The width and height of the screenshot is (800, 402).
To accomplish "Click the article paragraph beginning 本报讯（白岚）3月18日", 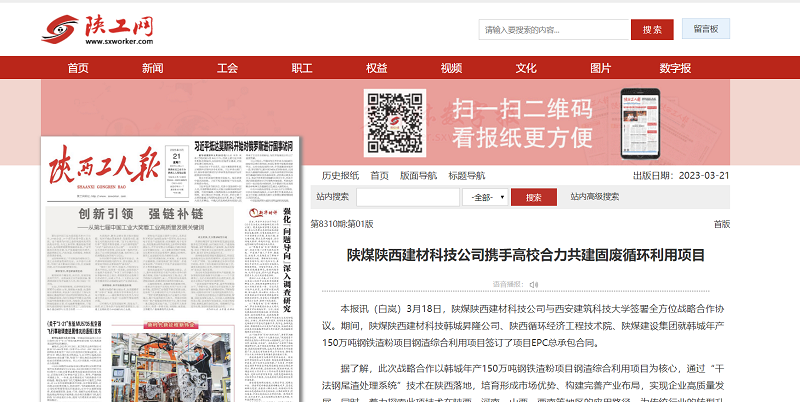I will 523,325.
